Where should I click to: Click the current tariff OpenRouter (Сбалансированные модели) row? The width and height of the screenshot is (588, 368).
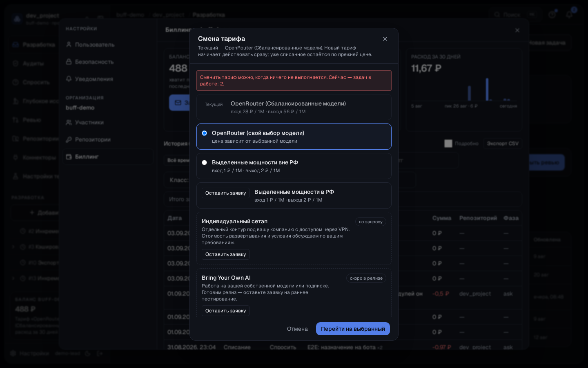coord(294,107)
